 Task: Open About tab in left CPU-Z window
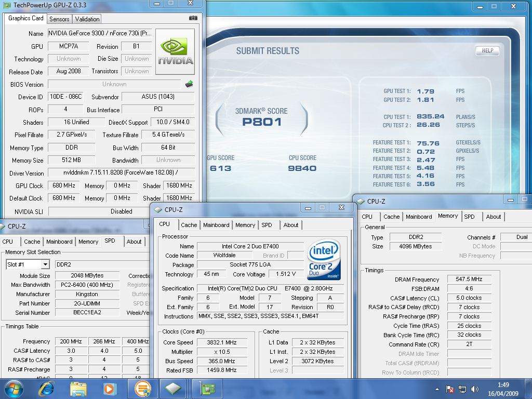[134, 242]
